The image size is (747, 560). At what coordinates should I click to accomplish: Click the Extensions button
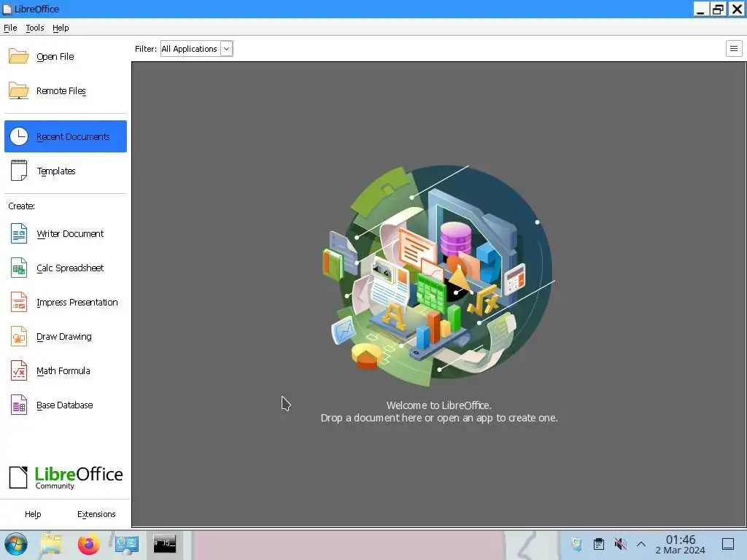click(x=96, y=514)
